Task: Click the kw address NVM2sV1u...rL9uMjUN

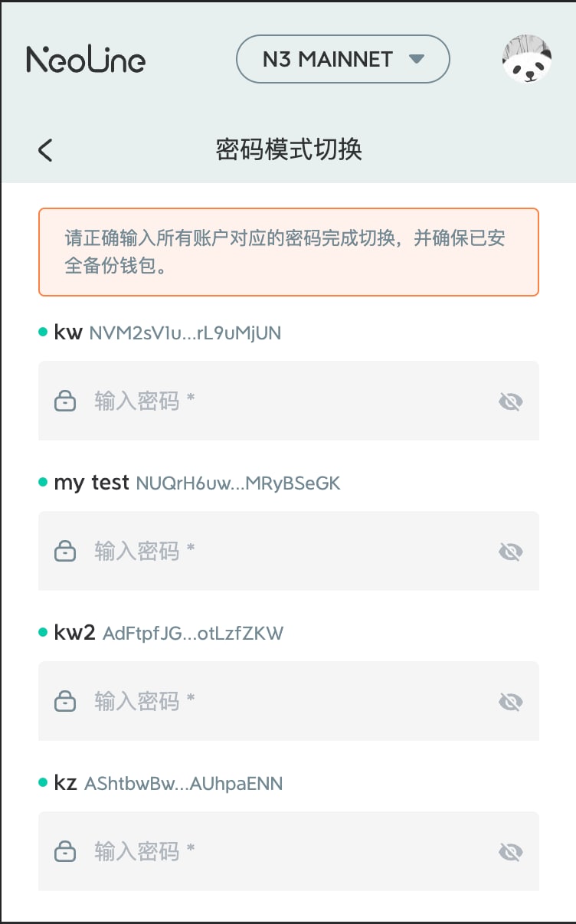Action: pos(185,333)
